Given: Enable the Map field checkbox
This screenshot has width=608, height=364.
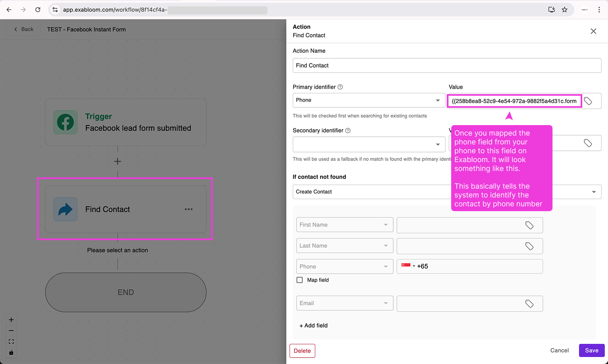Looking at the screenshot, I should click(300, 280).
